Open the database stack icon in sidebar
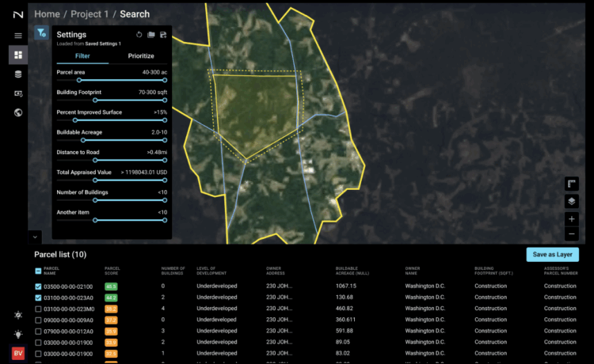The height and width of the screenshot is (364, 594). coord(17,74)
